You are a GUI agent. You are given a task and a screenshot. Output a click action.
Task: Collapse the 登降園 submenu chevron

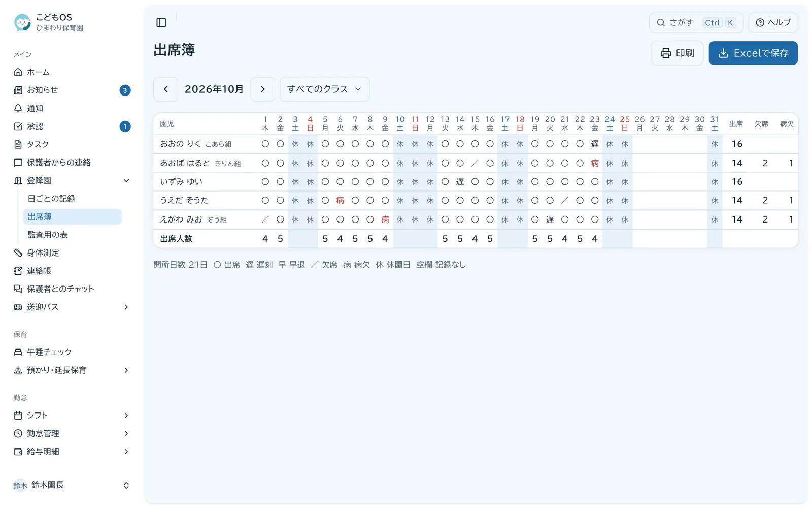click(x=126, y=180)
